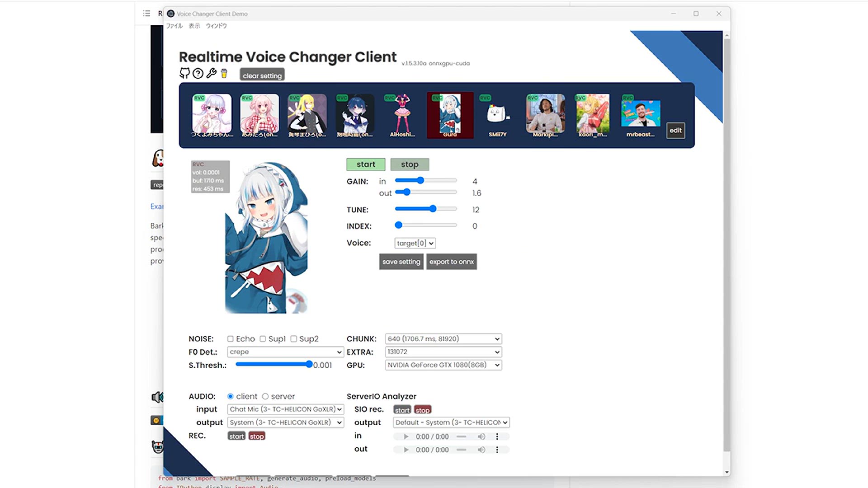Screen dimensions: 868x488
Task: Click the scrollbar down arrow
Action: [726, 472]
